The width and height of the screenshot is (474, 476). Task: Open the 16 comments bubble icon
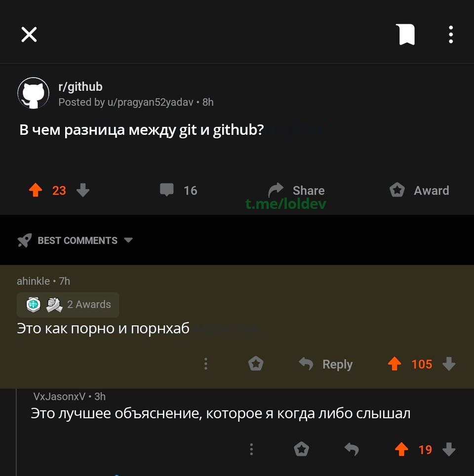coord(167,190)
